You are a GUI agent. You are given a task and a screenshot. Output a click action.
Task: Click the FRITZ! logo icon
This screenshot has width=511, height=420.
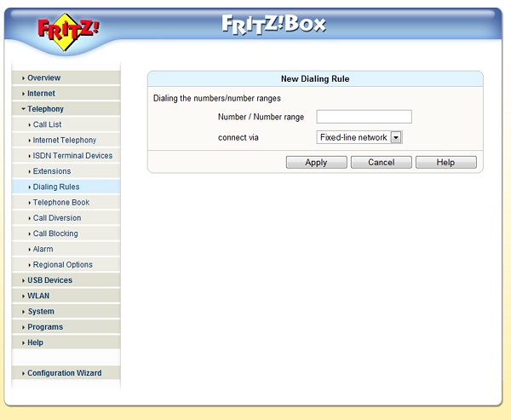click(x=68, y=29)
